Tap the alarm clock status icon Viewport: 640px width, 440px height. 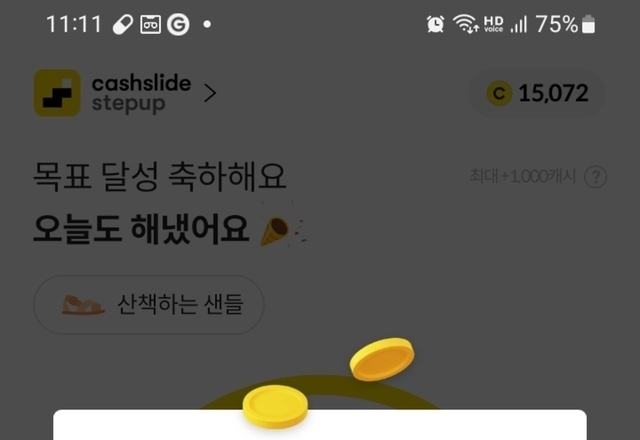coord(436,24)
